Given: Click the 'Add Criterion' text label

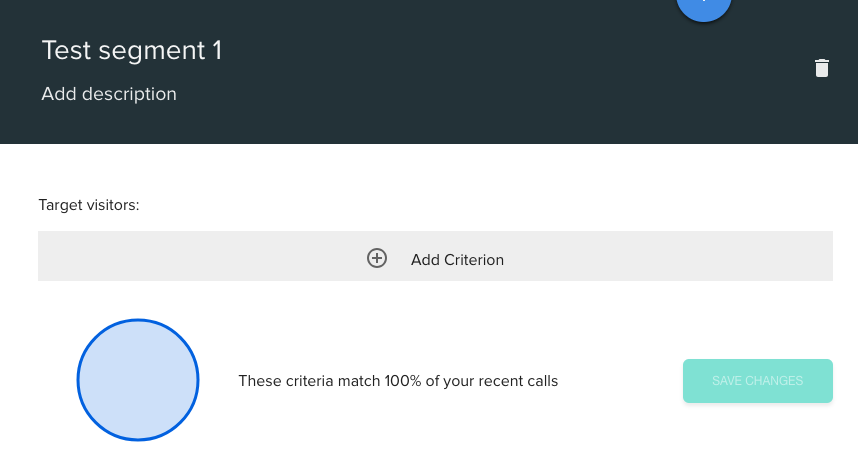Looking at the screenshot, I should coord(457,259).
